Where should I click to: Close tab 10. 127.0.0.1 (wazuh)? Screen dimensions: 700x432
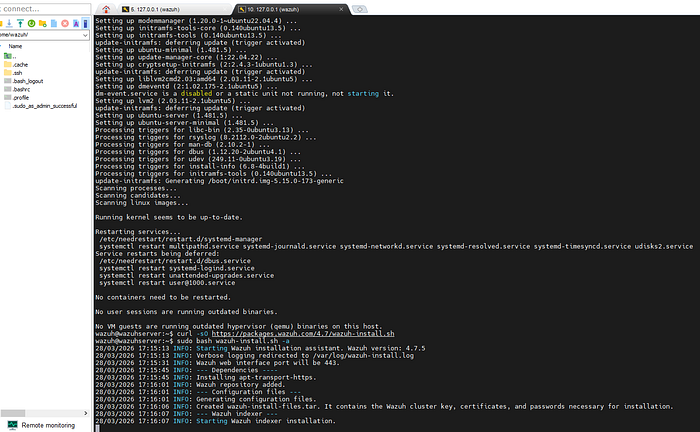coord(342,9)
